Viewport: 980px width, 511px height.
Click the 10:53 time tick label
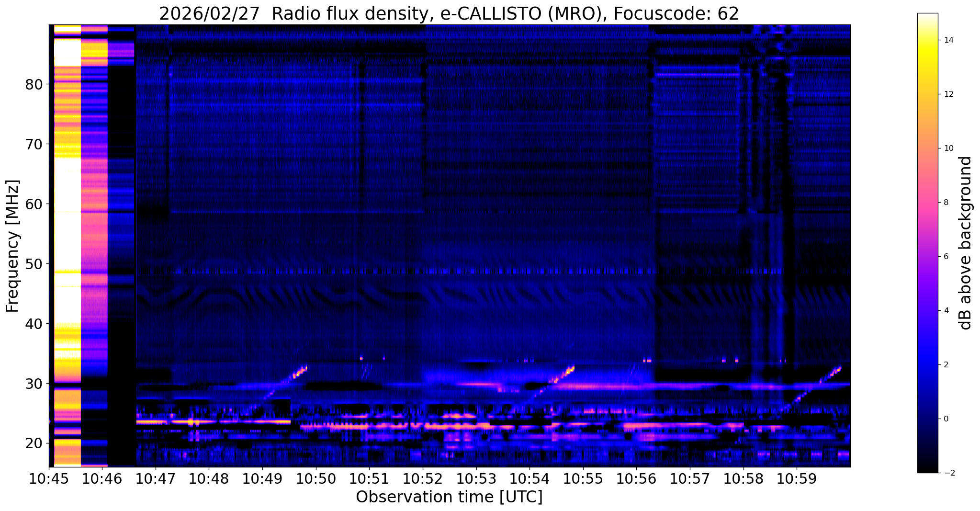point(476,479)
